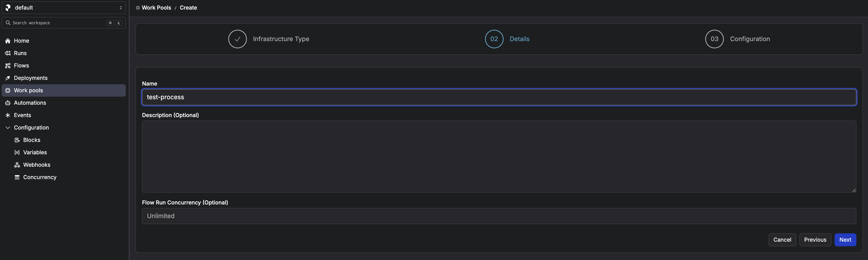Click the Previous button
The width and height of the screenshot is (868, 260).
coord(815,240)
